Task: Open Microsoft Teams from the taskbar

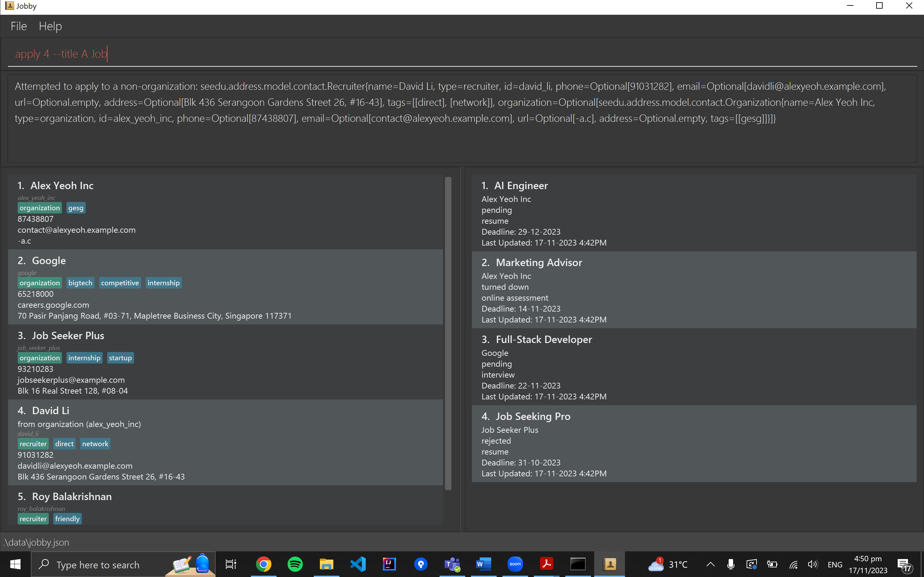Action: tap(452, 564)
